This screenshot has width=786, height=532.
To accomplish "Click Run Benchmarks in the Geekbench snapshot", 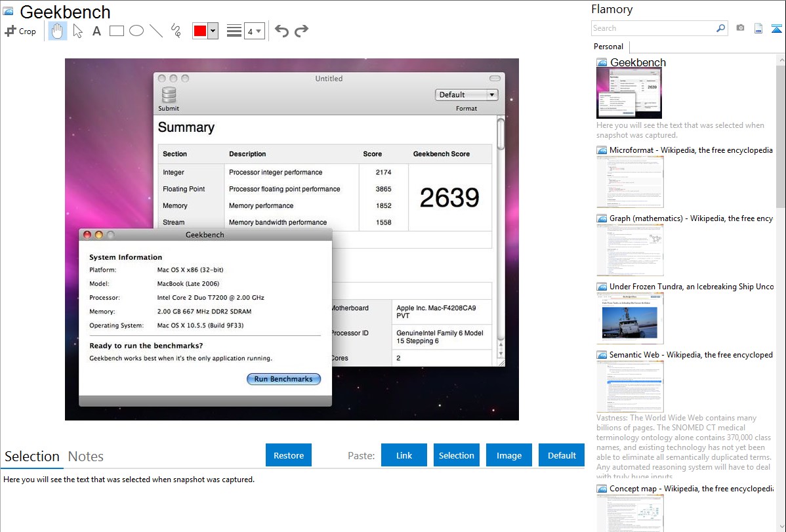I will [x=283, y=379].
